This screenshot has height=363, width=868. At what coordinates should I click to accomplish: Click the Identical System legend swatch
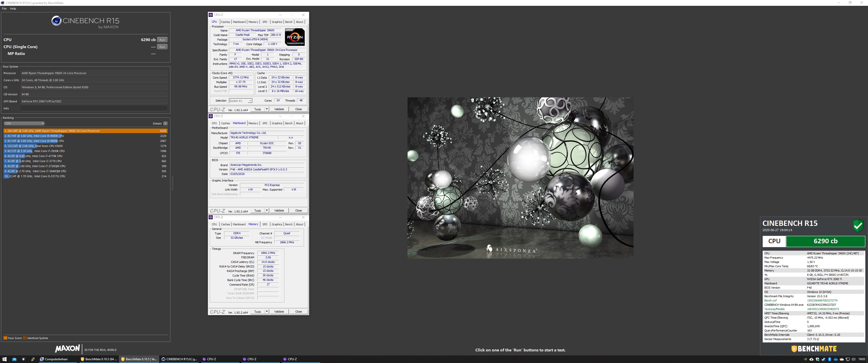24,338
